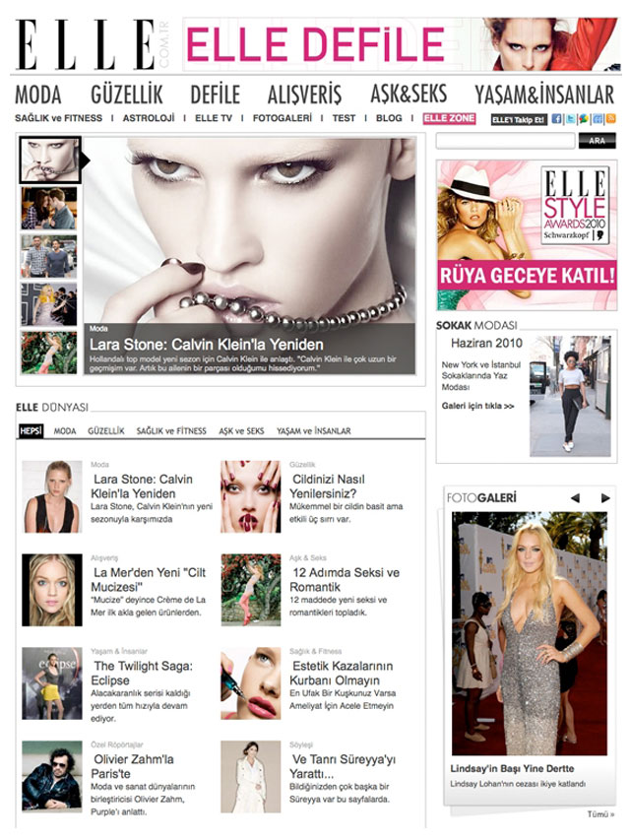Click the red nails beauty thumbnail
The image size is (630, 840).
pos(251,496)
